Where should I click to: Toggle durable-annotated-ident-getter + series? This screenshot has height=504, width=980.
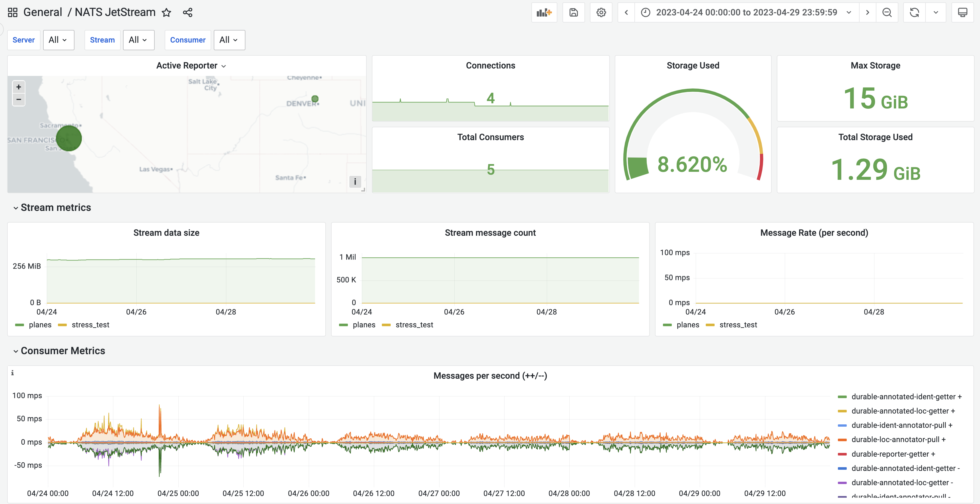coord(906,397)
